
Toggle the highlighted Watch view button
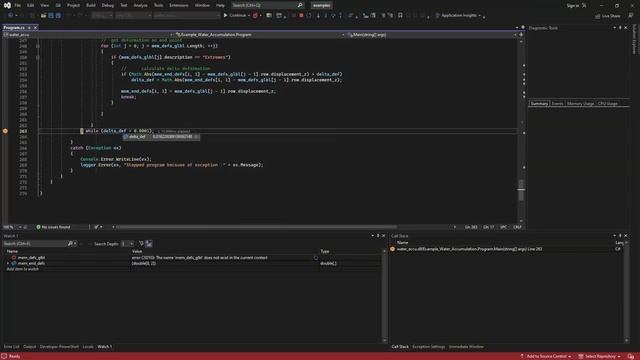[149, 244]
